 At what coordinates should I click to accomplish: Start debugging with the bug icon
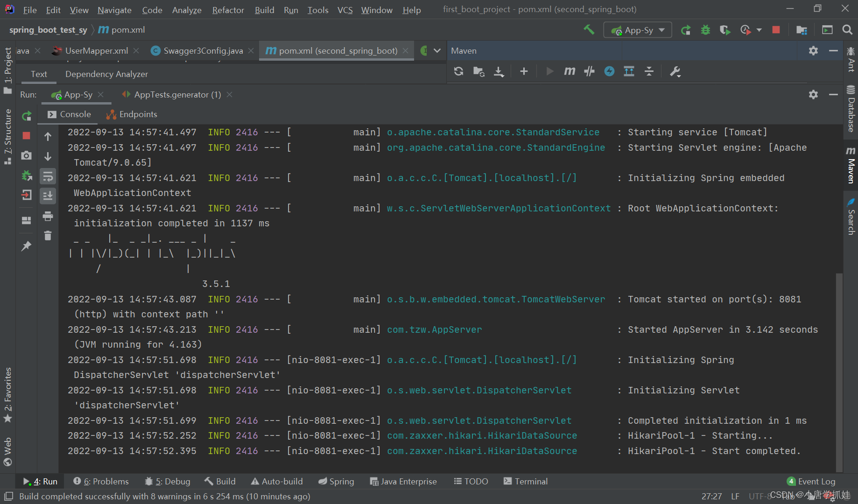point(705,30)
